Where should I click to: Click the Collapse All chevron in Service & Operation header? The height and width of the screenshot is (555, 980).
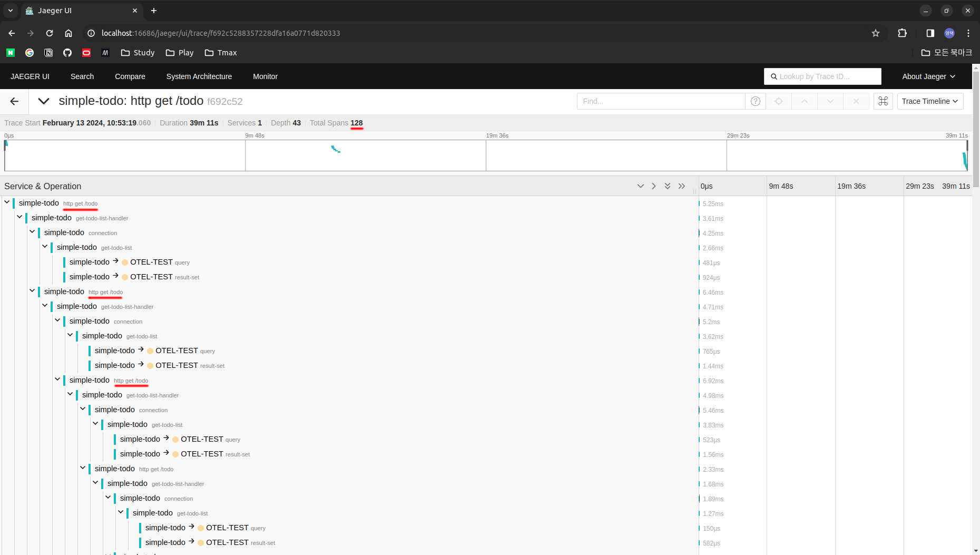[641, 186]
